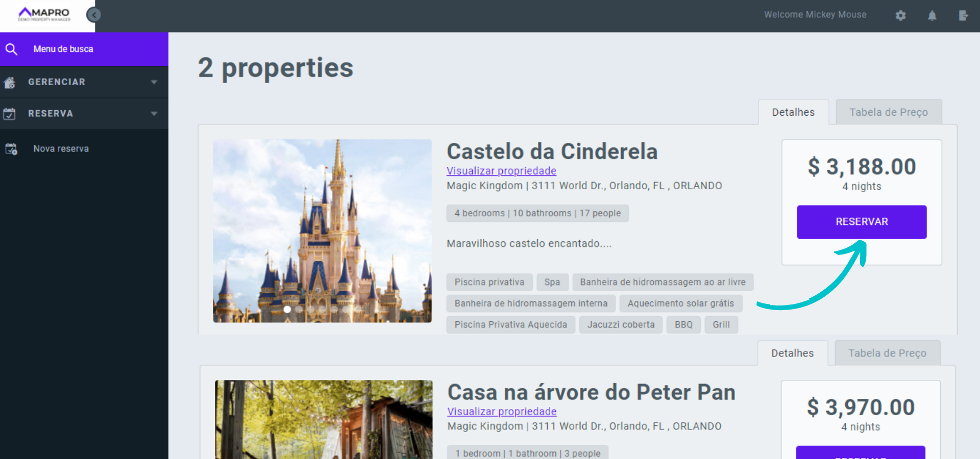This screenshot has height=459, width=980.
Task: Select the third carousel dot on castle photo
Action: coord(310,309)
